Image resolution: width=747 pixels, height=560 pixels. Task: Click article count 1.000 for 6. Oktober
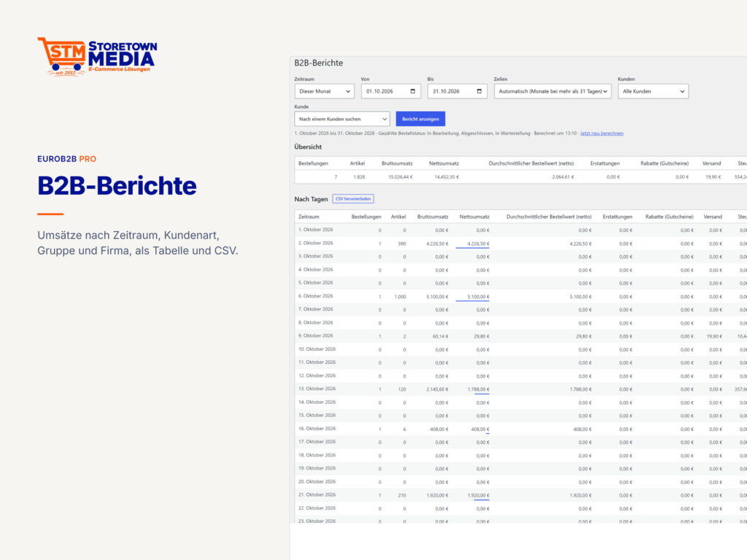coord(400,297)
